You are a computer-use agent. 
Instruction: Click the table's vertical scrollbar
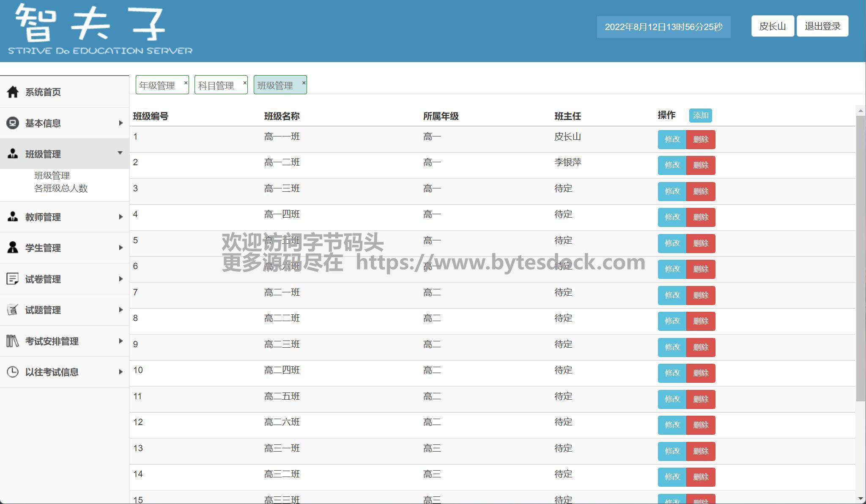pyautogui.click(x=860, y=258)
